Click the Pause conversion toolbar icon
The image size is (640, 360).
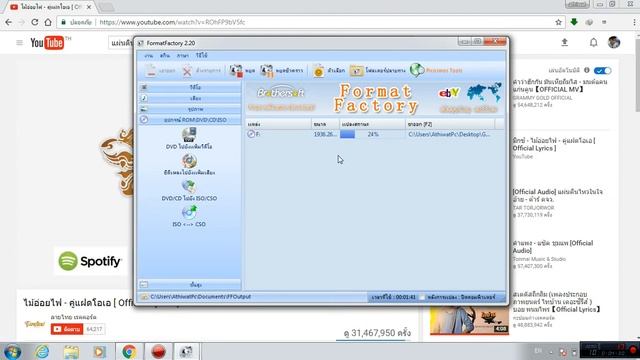(267, 71)
